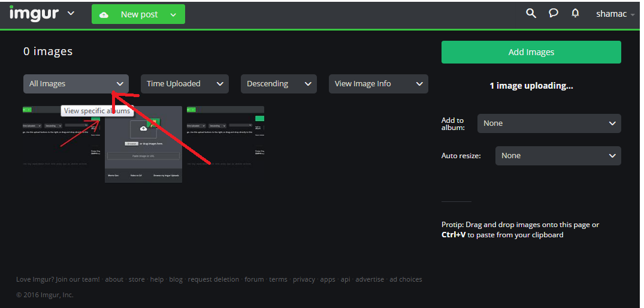Click the '1 image uploading...' status text
The image size is (644, 308).
tap(531, 86)
